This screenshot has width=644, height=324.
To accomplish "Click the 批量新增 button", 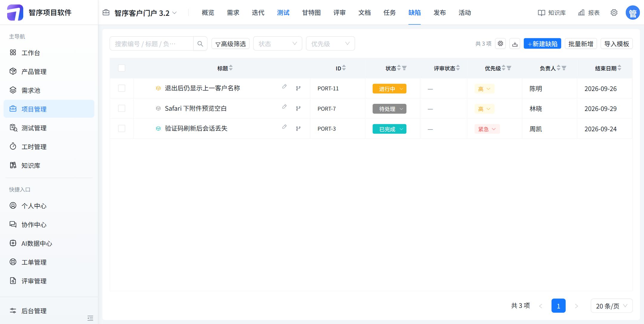I will point(581,44).
